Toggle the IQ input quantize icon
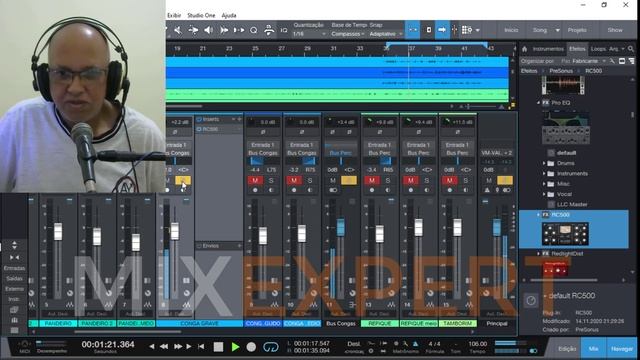This screenshot has width=640, height=360. pos(284,30)
